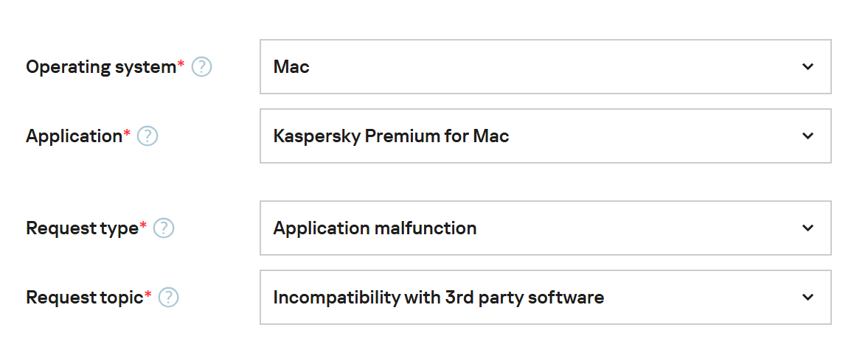Click the chevron arrow in the Mac dropdown
The width and height of the screenshot is (868, 358).
coord(808,67)
